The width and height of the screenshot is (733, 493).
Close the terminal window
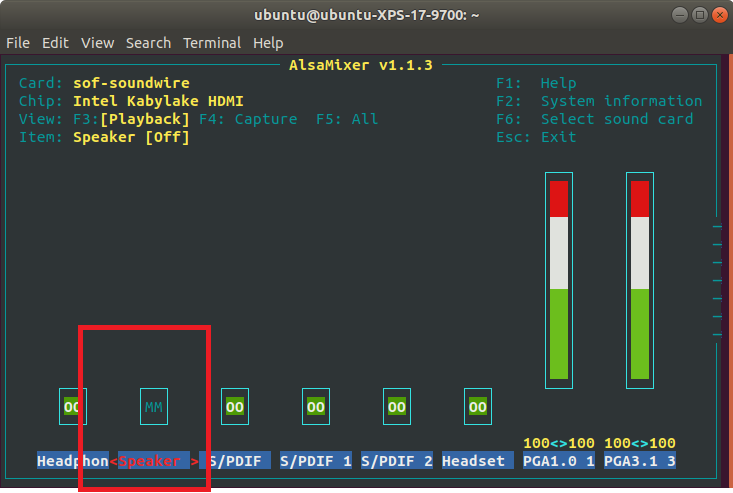click(720, 15)
